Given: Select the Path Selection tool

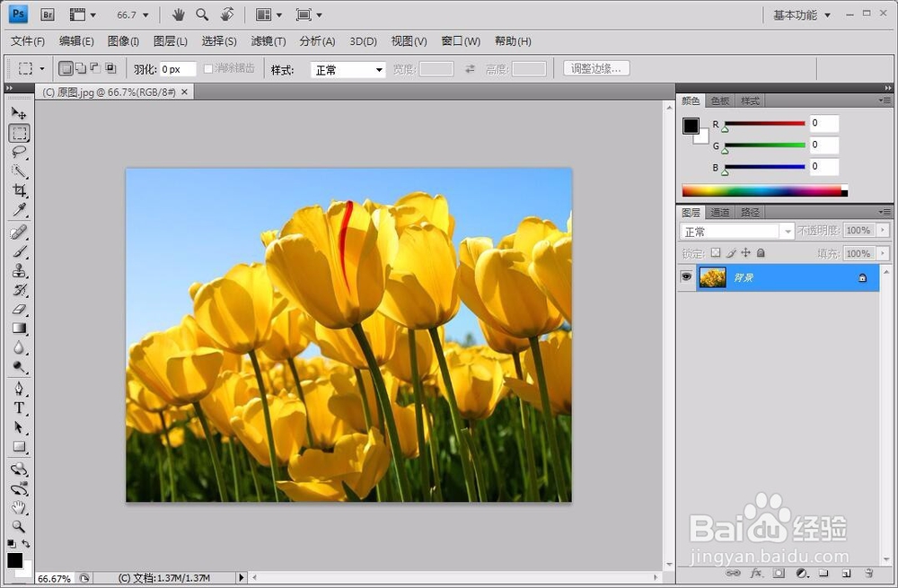Looking at the screenshot, I should [19, 427].
